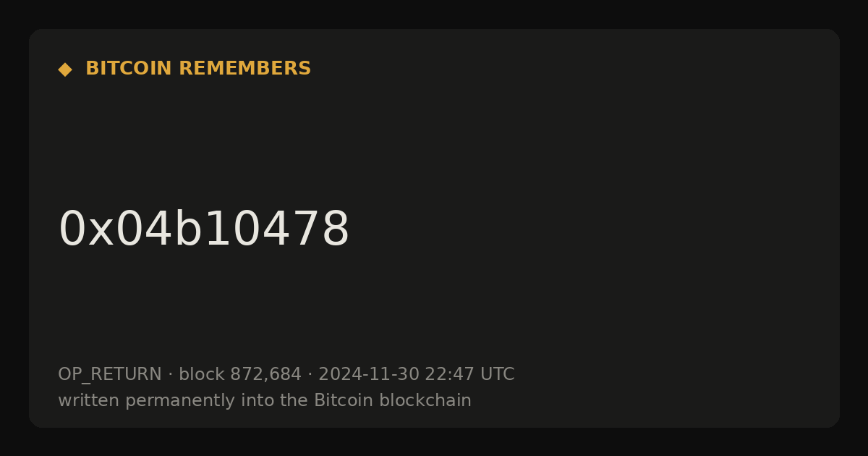
Task: Click the dot separator before the date
Action: point(310,375)
